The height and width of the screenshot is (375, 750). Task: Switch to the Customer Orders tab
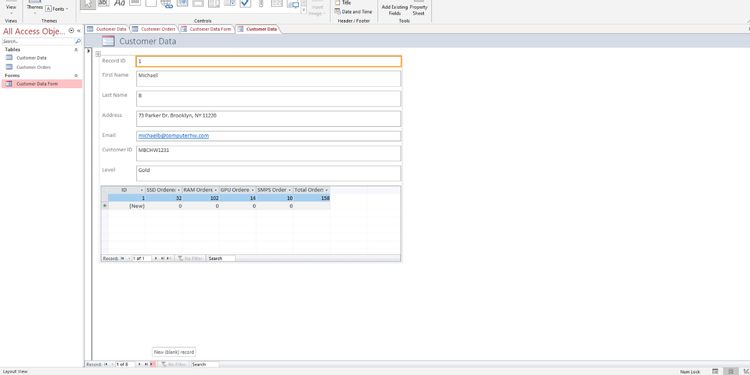point(153,29)
